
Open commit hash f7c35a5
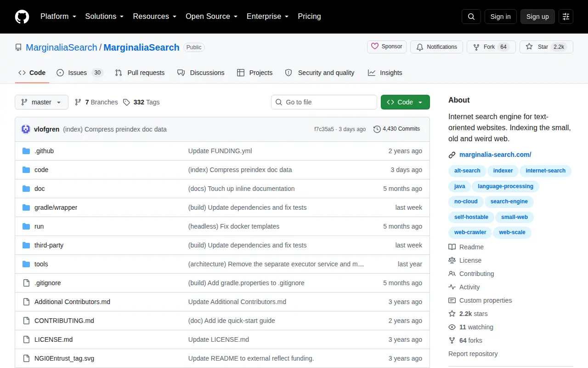pyautogui.click(x=324, y=129)
